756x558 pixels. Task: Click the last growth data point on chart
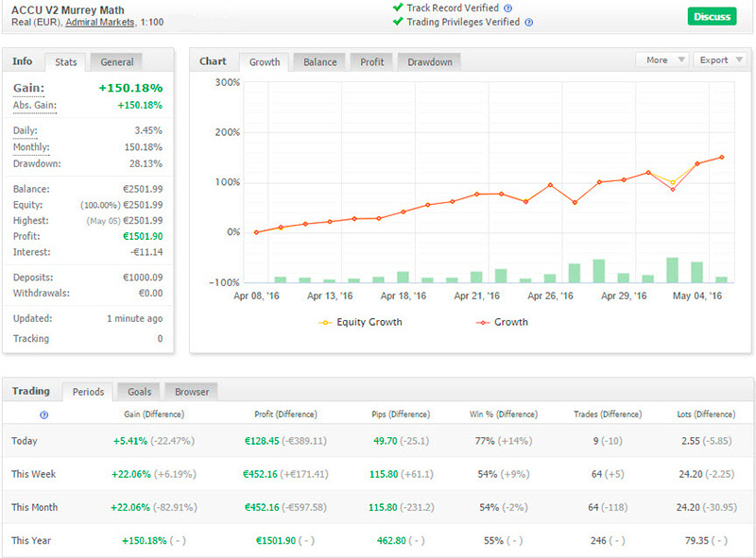point(722,157)
